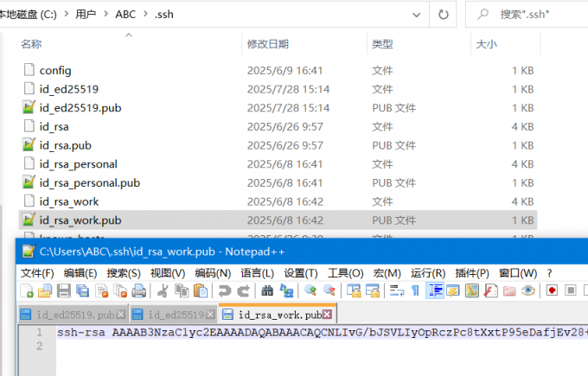The image size is (588, 376).
Task: Toggle the indent guide display
Action: pos(435,291)
